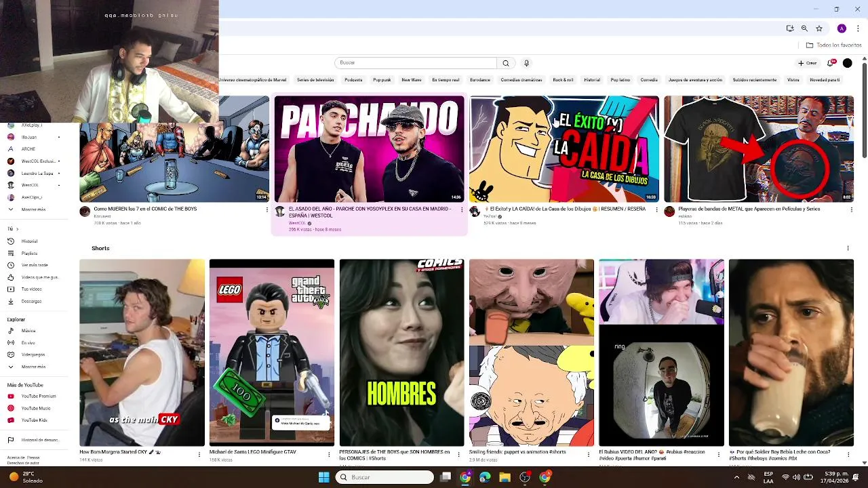Open the Todos los favoritos folder
The height and width of the screenshot is (488, 868).
[x=833, y=45]
